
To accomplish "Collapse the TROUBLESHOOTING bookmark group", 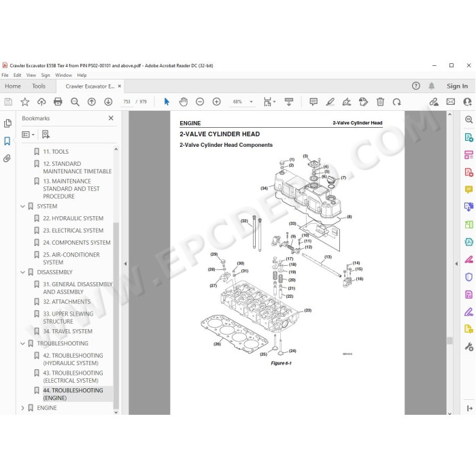I will (x=22, y=343).
